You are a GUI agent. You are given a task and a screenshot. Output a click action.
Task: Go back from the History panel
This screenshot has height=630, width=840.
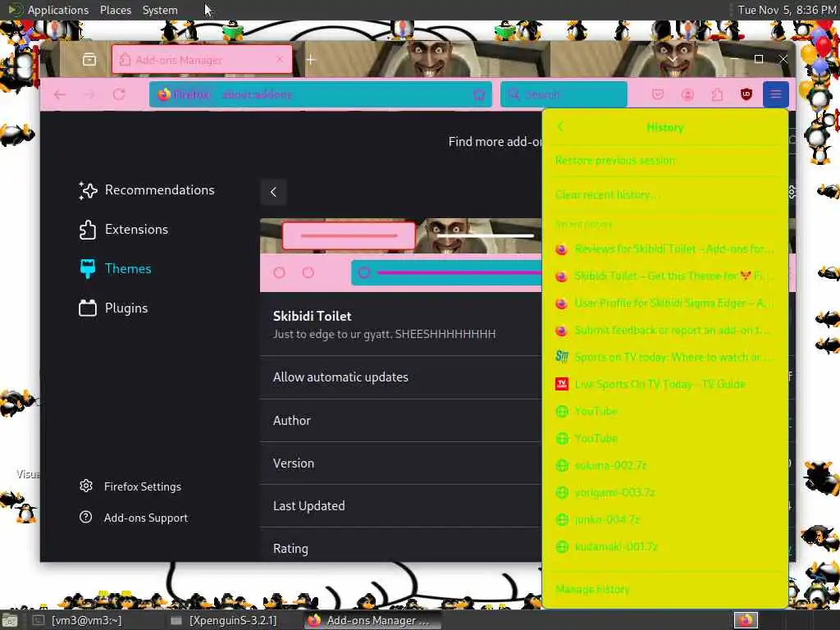pos(560,127)
